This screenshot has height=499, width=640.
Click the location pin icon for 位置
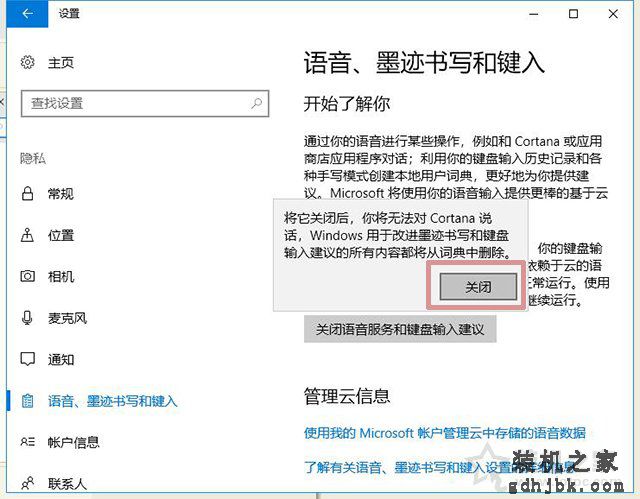click(27, 235)
